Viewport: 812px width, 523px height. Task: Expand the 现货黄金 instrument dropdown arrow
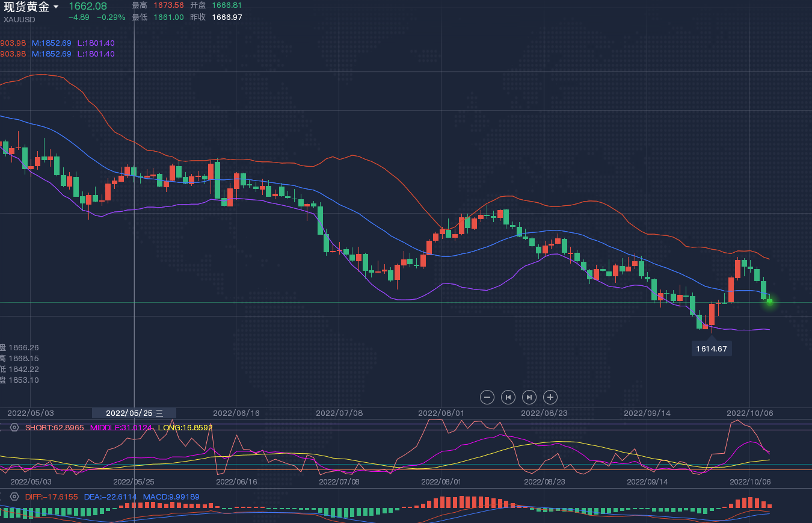56,7
